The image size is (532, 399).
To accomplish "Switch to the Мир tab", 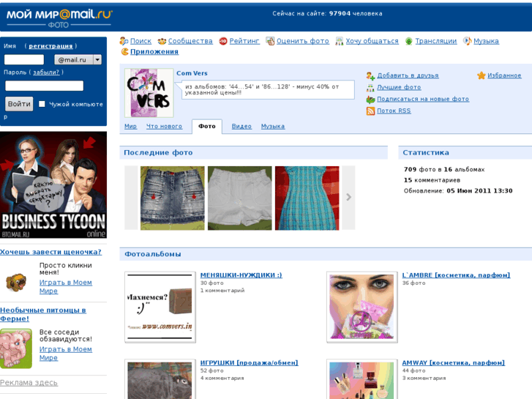I will click(x=131, y=127).
